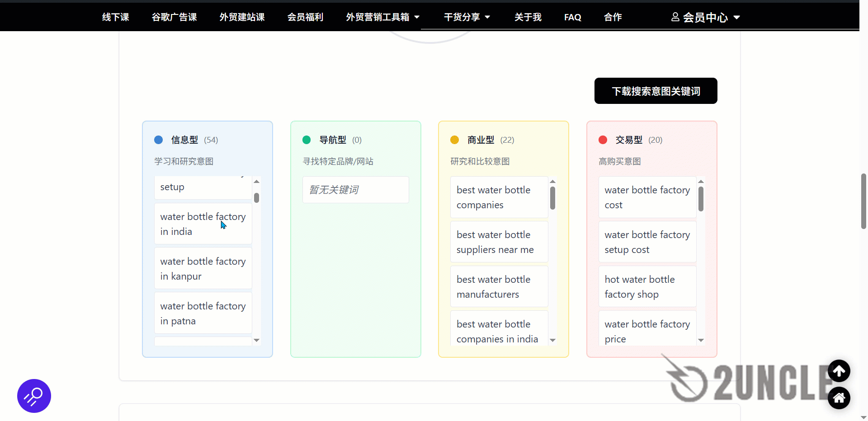Click the red dot beside 交易型
This screenshot has width=868, height=421.
(x=603, y=140)
